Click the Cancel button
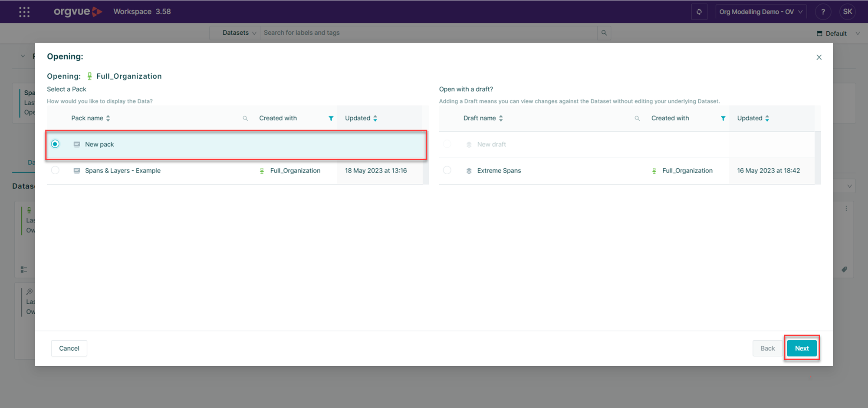Image resolution: width=868 pixels, height=408 pixels. (x=69, y=348)
